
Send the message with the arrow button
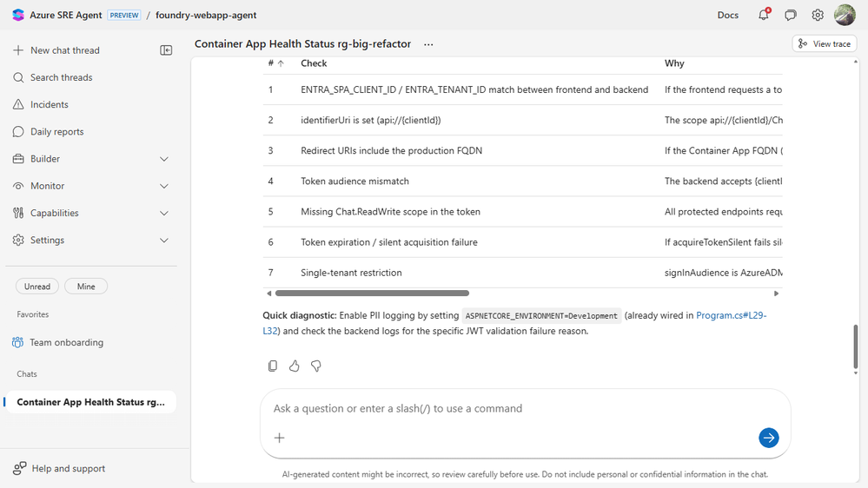point(768,438)
